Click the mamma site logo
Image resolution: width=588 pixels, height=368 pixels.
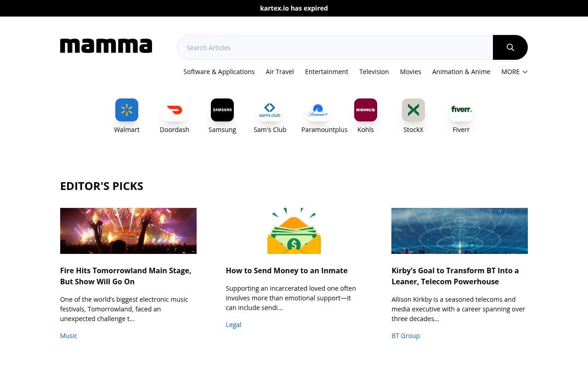pyautogui.click(x=106, y=46)
